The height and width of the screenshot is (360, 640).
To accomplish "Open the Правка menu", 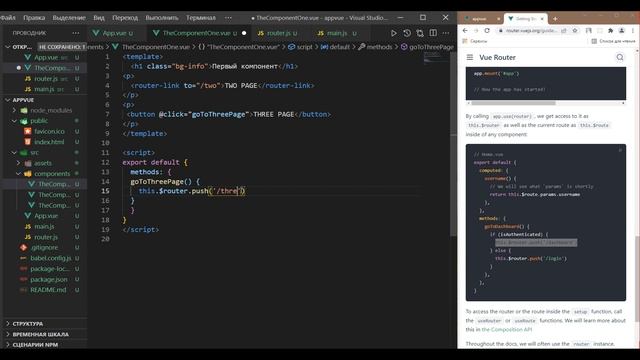I will 34,18.
